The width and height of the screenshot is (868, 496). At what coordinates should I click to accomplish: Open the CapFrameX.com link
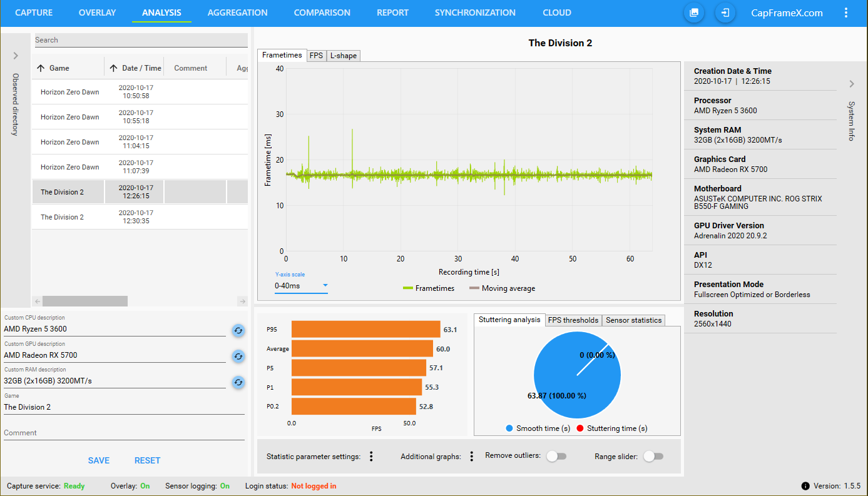click(x=787, y=13)
